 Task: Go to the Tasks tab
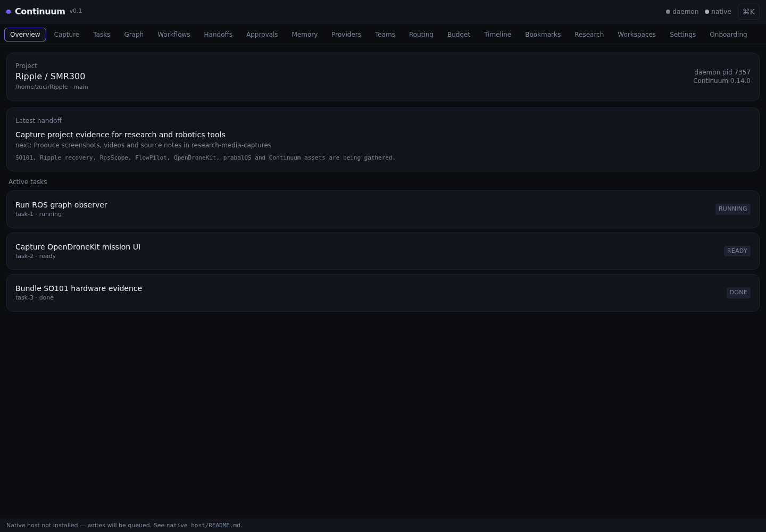click(x=102, y=35)
